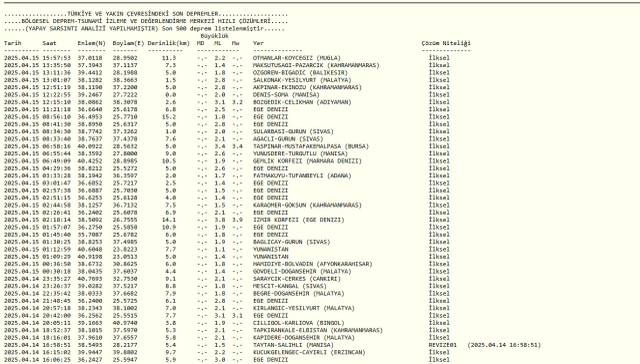This screenshot has height=364, width=640.
Task: Click the 'MD' magnitude column header
Action: pyautogui.click(x=200, y=43)
